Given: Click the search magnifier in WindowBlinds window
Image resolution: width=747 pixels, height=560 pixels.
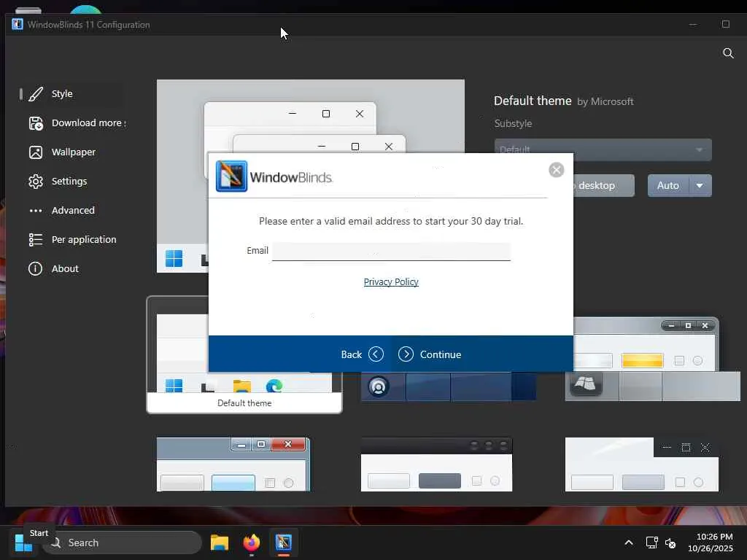Looking at the screenshot, I should point(728,52).
